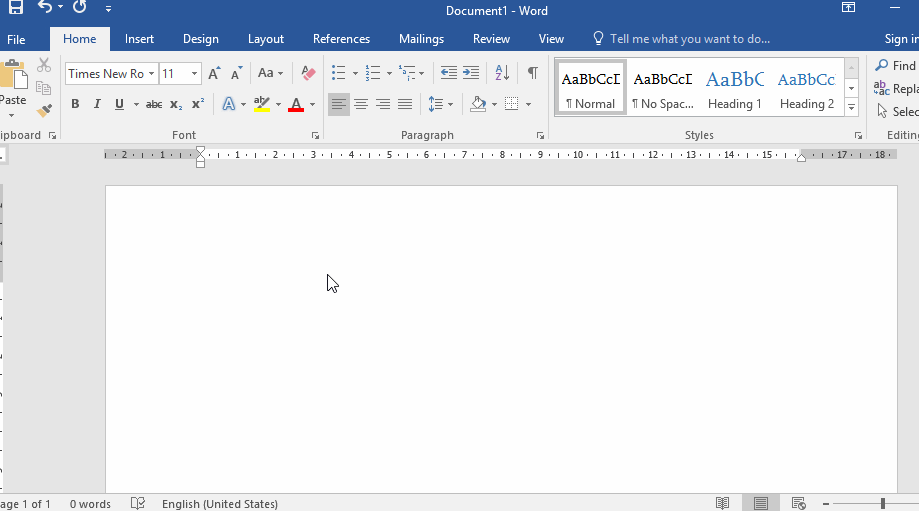Click the Format Painter brush icon
The width and height of the screenshot is (919, 511).
pos(44,110)
